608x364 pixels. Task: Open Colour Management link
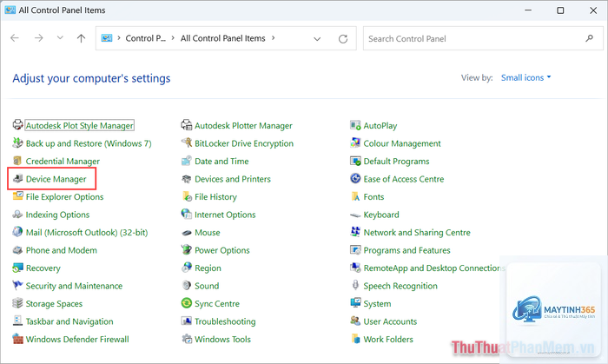[402, 143]
